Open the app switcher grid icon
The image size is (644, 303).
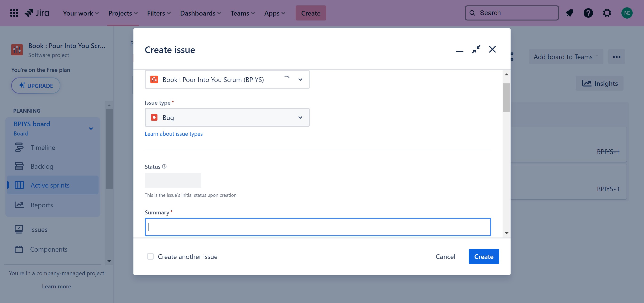[14, 13]
